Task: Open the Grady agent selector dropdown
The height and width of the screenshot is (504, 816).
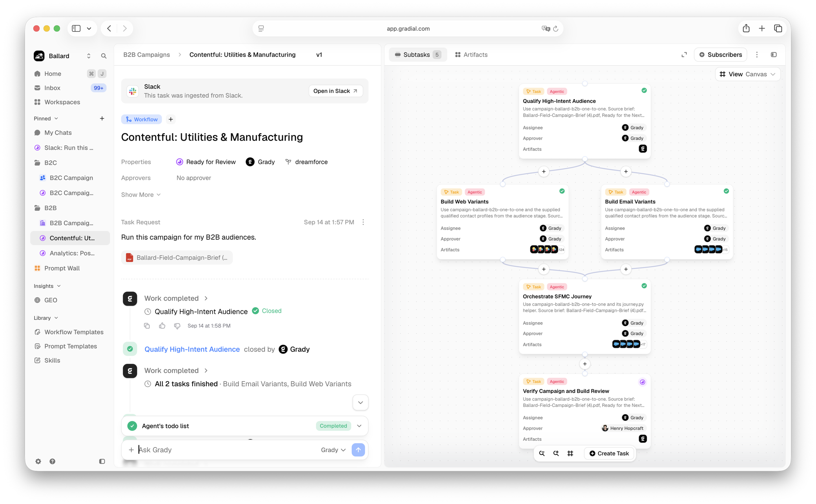Action: pyautogui.click(x=333, y=450)
